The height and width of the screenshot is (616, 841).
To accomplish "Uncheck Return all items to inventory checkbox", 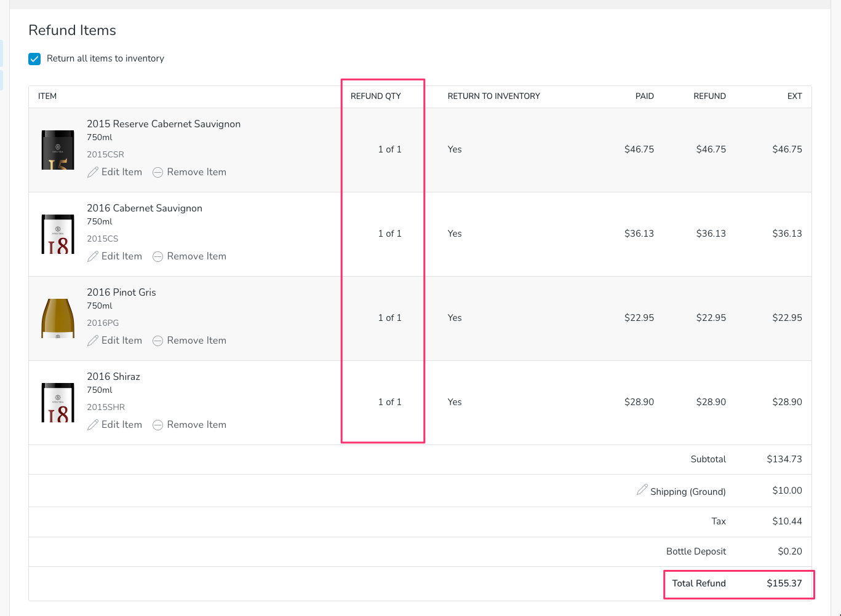I will (x=34, y=59).
